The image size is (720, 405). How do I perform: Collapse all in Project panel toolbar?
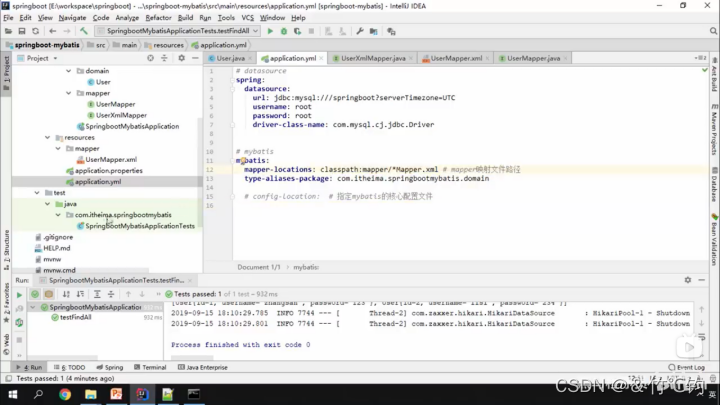164,58
